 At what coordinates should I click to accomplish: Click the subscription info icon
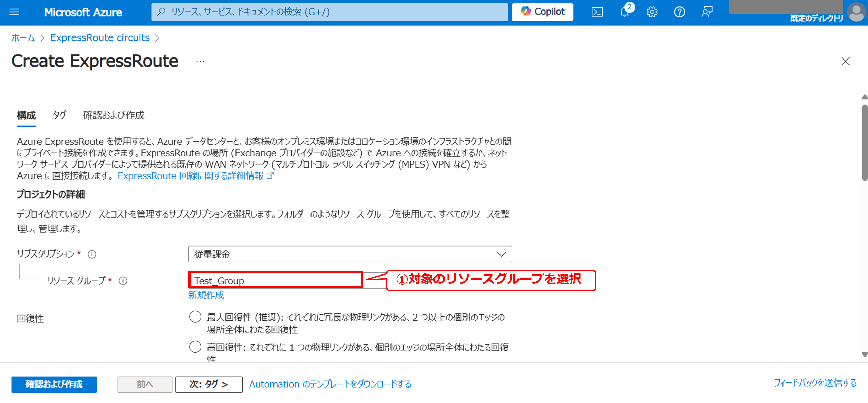92,254
